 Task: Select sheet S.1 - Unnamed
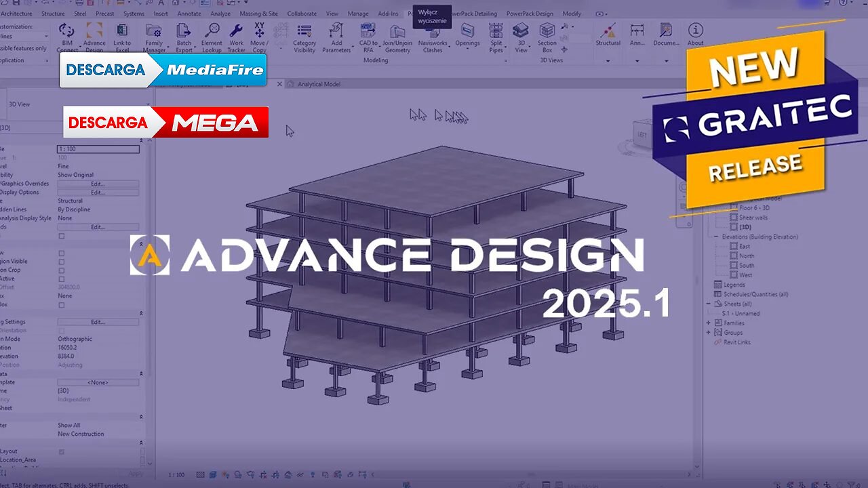click(x=741, y=313)
